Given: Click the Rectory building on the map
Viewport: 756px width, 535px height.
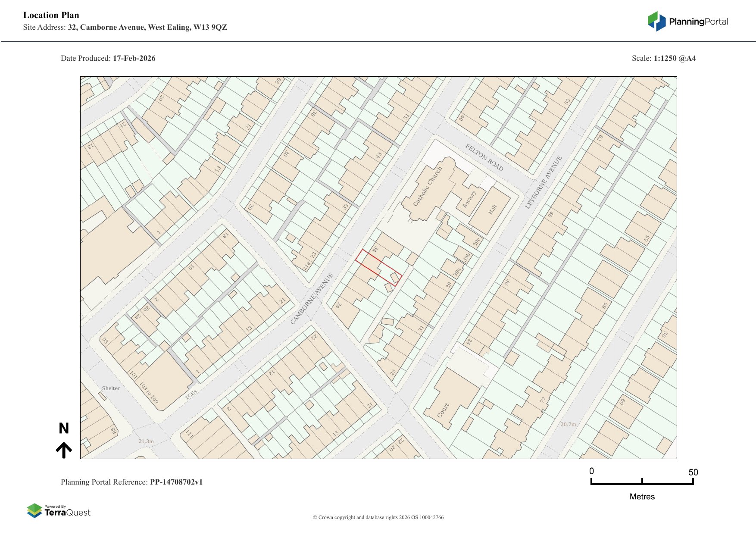Looking at the screenshot, I should click(469, 199).
